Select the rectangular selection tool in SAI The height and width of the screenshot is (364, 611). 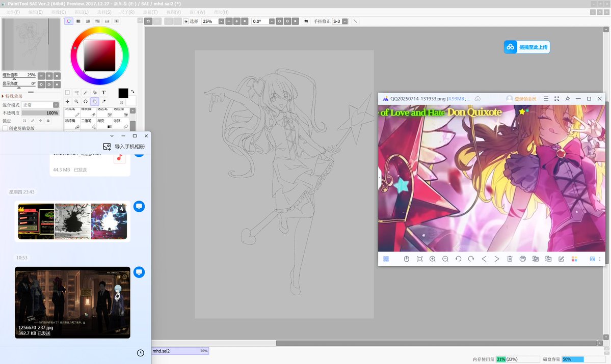pyautogui.click(x=67, y=93)
